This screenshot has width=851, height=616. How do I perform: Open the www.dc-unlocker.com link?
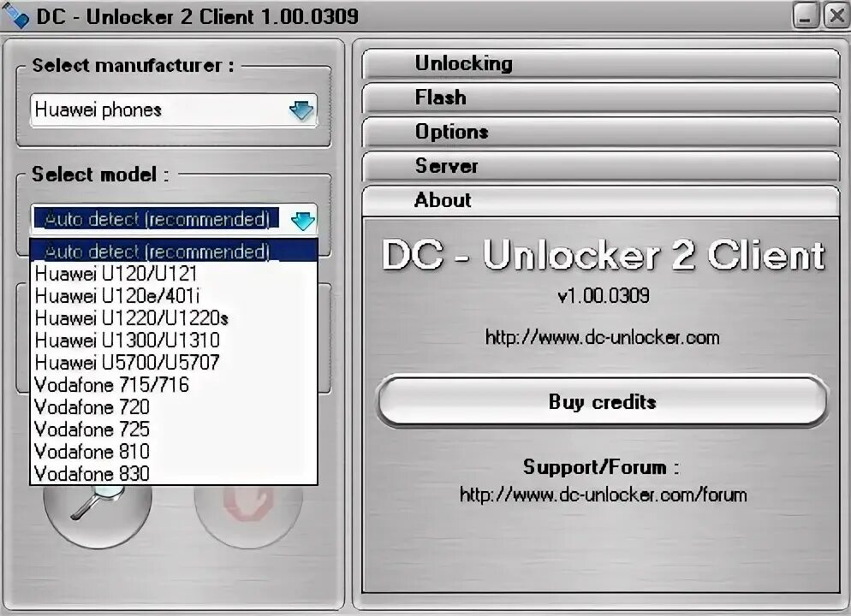[x=603, y=337]
